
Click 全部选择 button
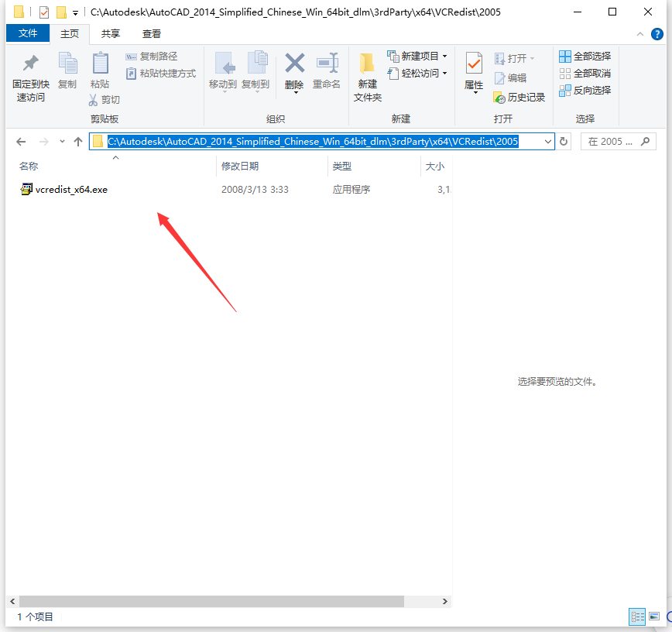(585, 56)
